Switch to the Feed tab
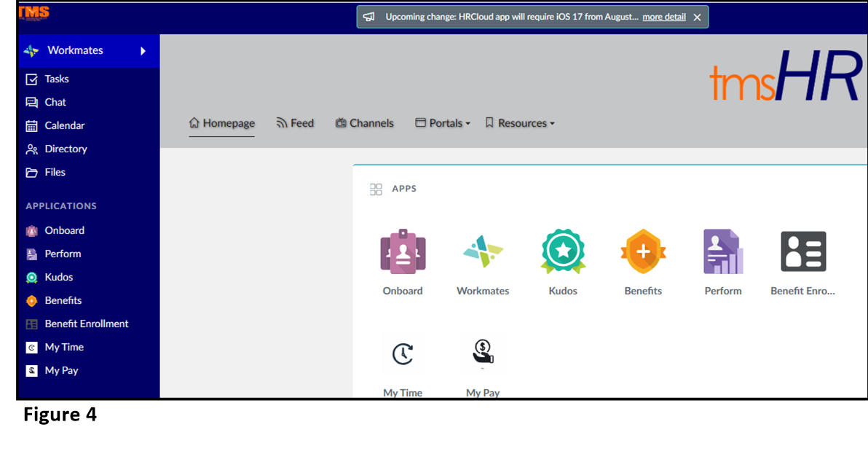This screenshot has height=454, width=868. [295, 123]
